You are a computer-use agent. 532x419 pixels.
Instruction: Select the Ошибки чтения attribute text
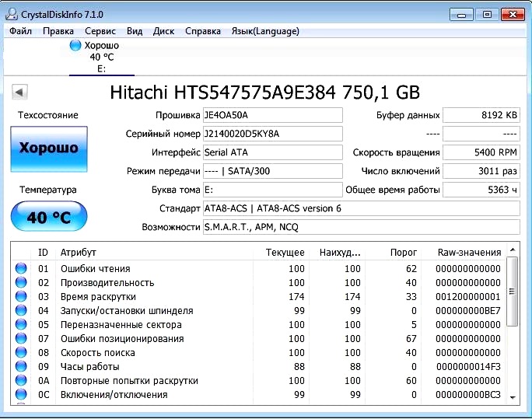click(x=96, y=268)
